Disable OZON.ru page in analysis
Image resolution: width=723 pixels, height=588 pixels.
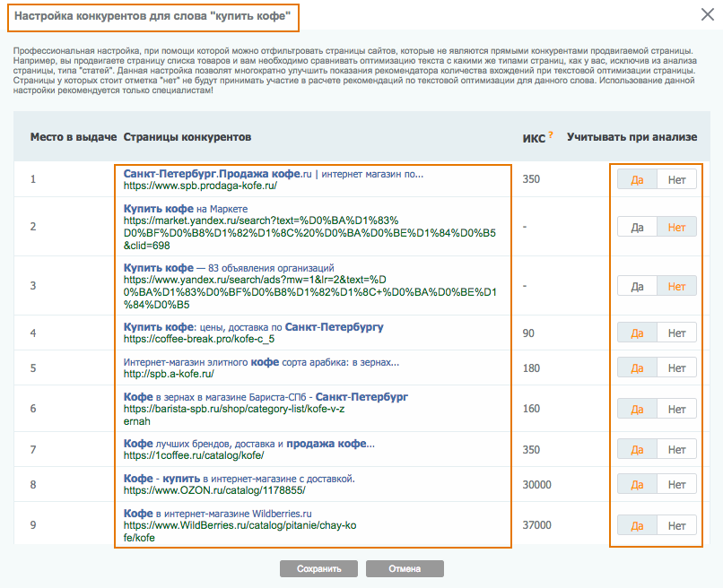point(676,484)
